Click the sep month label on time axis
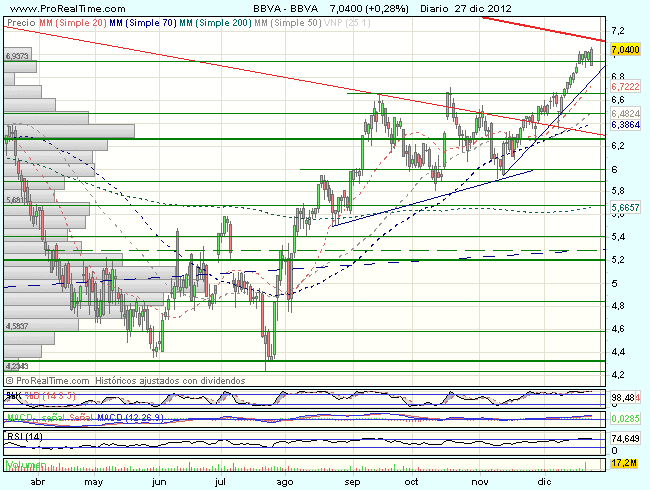Screen dimensions: 650x490 [x=352, y=482]
